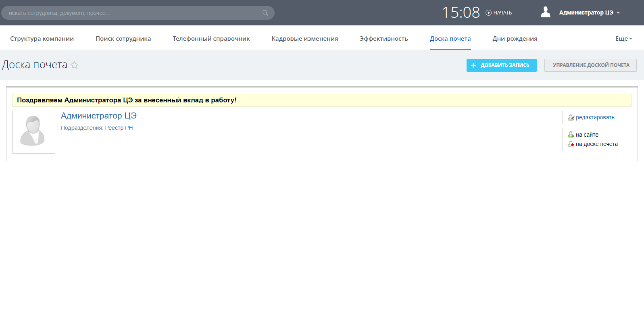Click the play icon next to НАЧАТЬ

pos(488,13)
